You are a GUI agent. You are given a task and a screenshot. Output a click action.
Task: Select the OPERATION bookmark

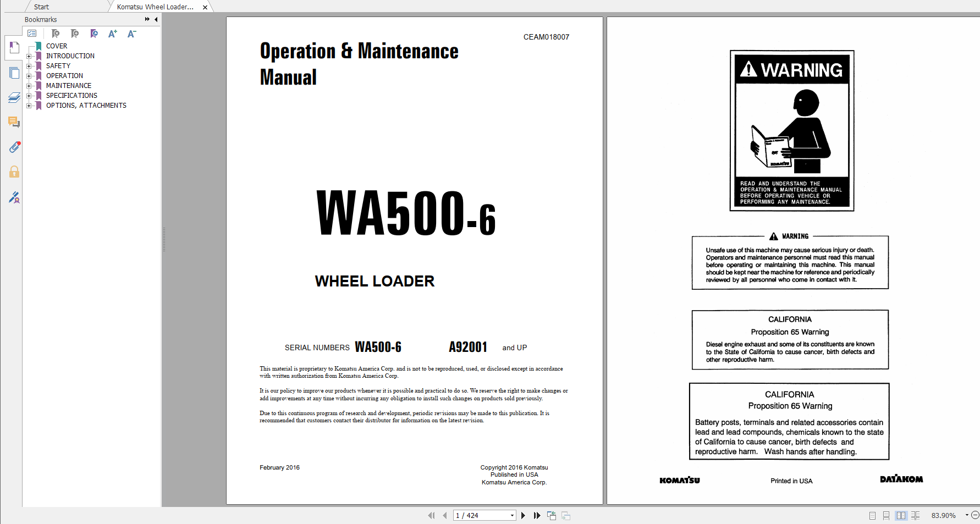[65, 76]
